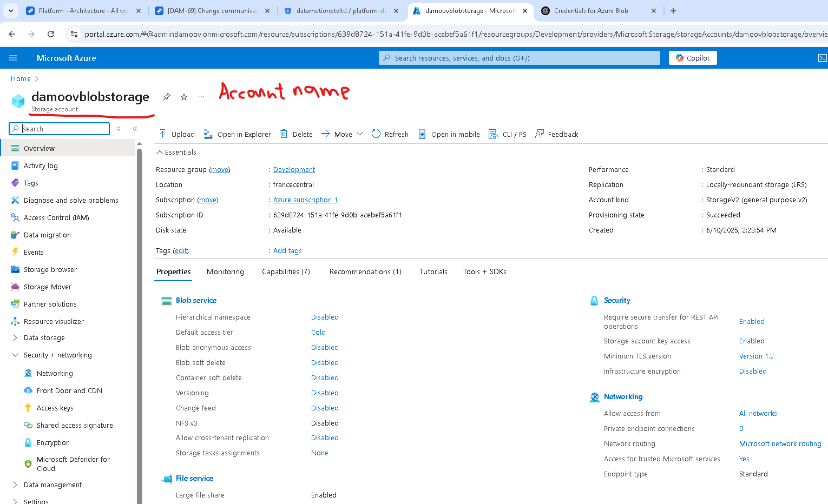Open Resource visualizer

[x=54, y=321]
